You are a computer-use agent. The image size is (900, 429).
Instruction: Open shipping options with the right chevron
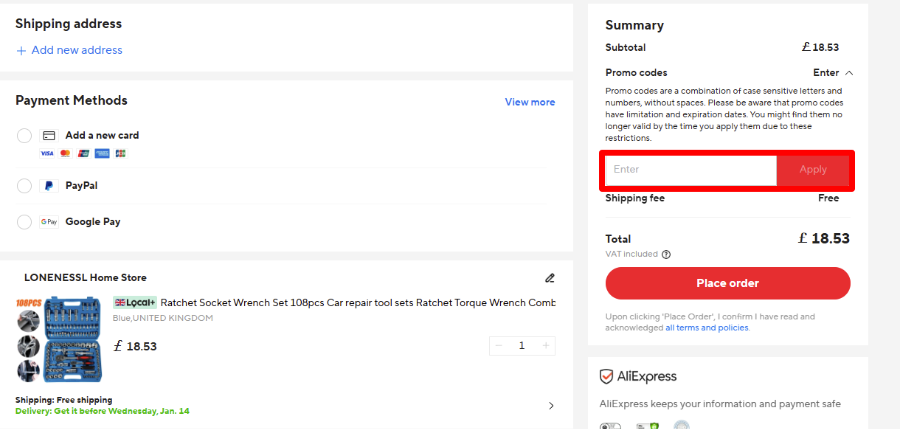(551, 406)
